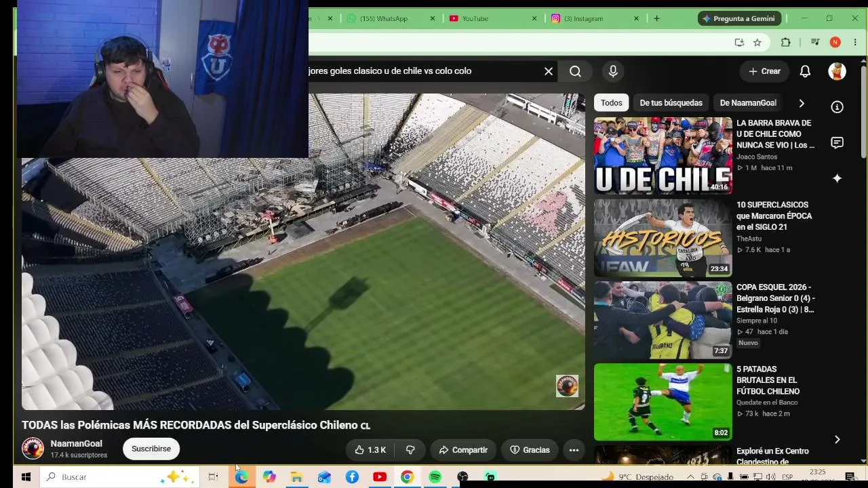The image size is (868, 488).
Task: Click the Compartir share button
Action: [463, 450]
